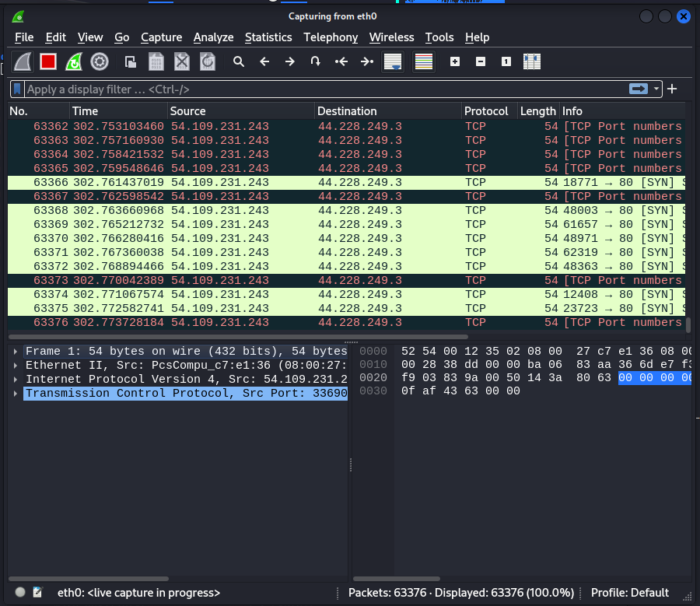
Task: Open capture options gear icon
Action: click(100, 61)
